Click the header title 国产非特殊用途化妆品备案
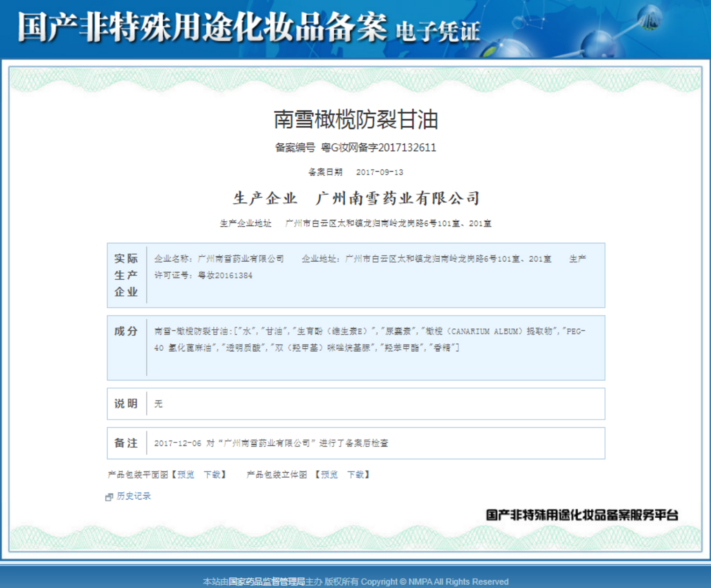Image resolution: width=711 pixels, height=588 pixels. pos(202,27)
